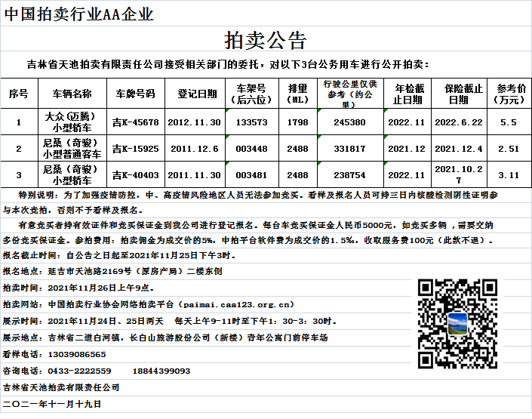The image size is (532, 419).
Task: Select registration date cell 2011.11.30
Action: tap(195, 174)
